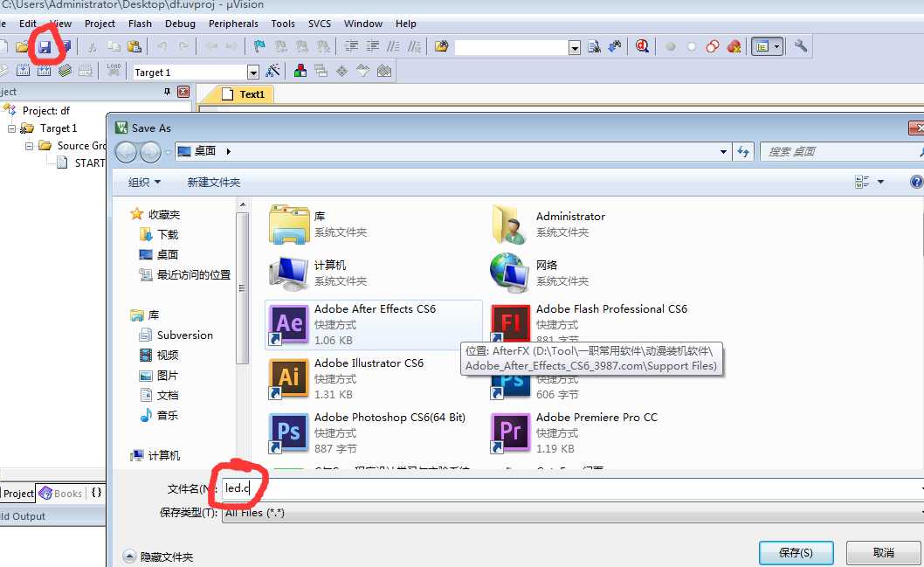Click the Indent selected lines icon
The width and height of the screenshot is (924, 567).
point(351,46)
